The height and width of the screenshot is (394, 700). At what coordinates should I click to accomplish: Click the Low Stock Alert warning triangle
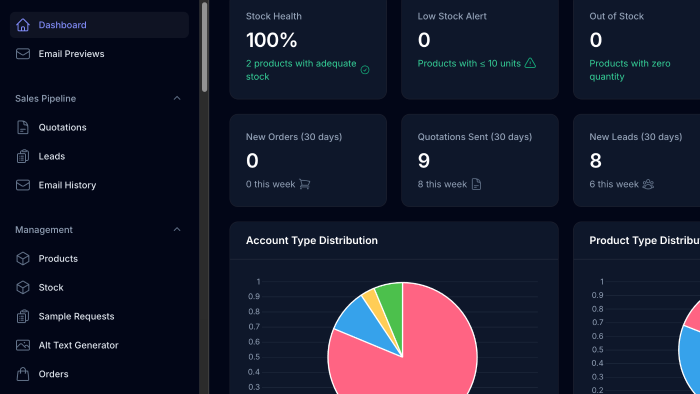coord(530,63)
